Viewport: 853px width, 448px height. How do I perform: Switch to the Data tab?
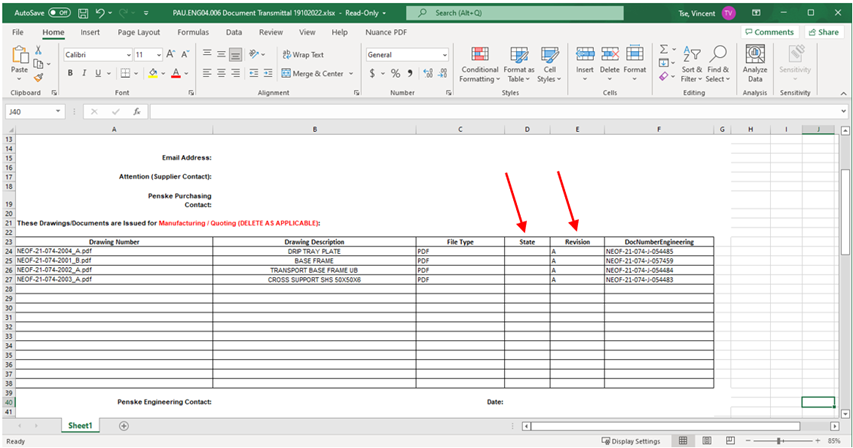pyautogui.click(x=234, y=32)
